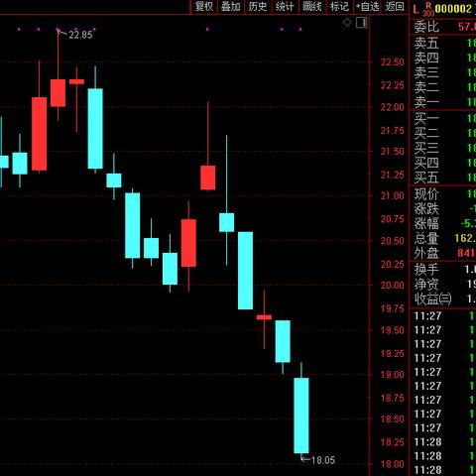Image resolution: width=476 pixels, height=476 pixels.
Task: Activate the 画线 drawing tool
Action: (x=312, y=7)
